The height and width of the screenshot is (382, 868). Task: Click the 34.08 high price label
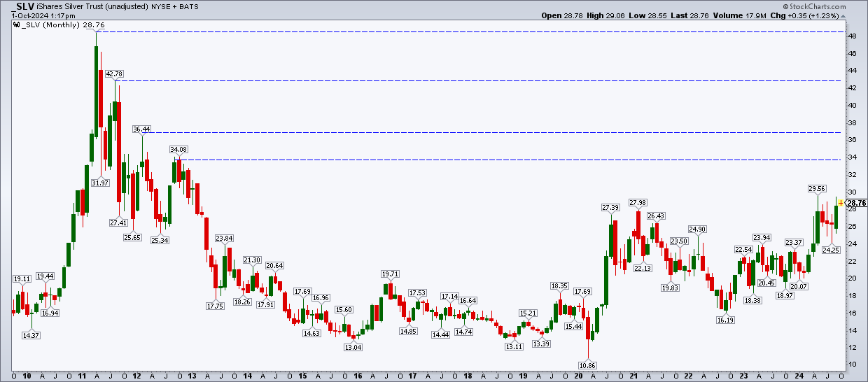click(x=178, y=149)
